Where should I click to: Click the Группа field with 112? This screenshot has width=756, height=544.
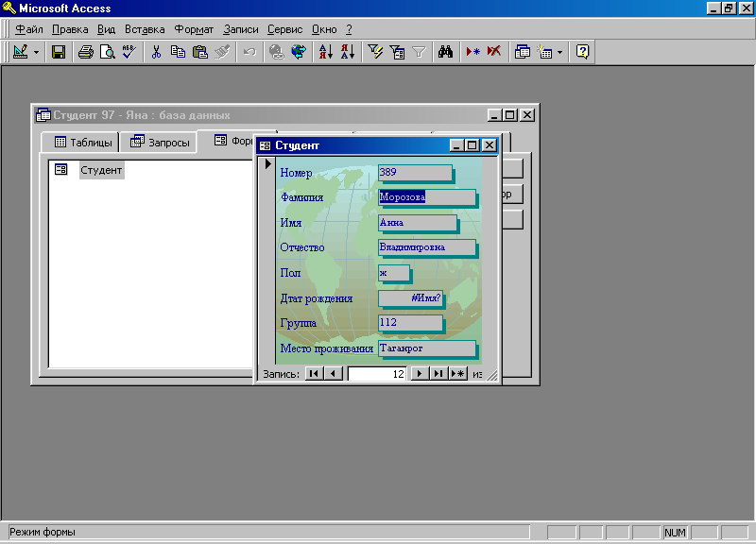[410, 323]
